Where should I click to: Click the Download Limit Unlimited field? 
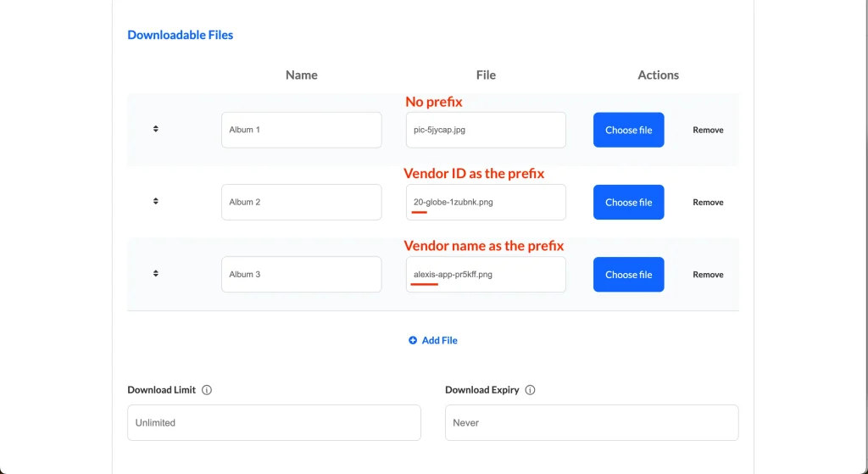(274, 422)
